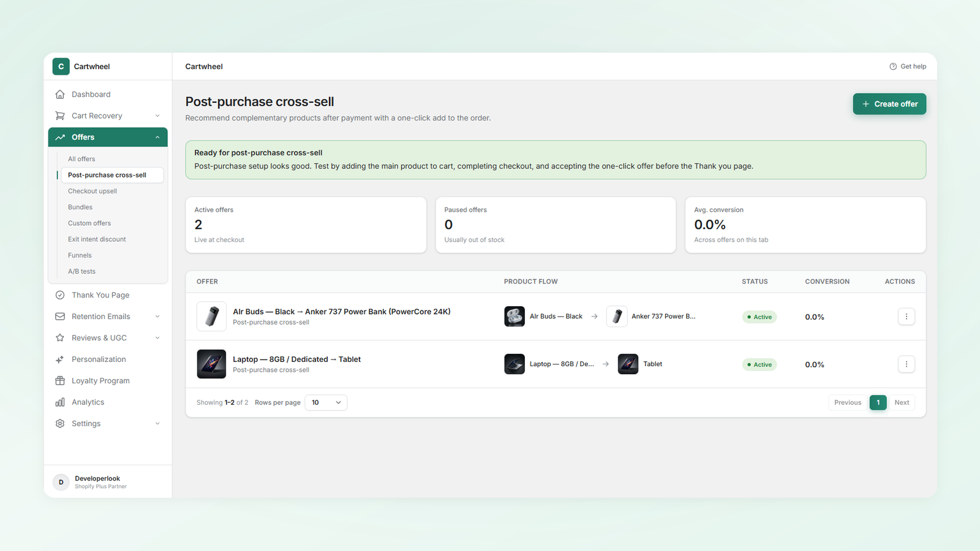980x551 pixels.
Task: Select page 1 in pagination
Action: point(878,402)
